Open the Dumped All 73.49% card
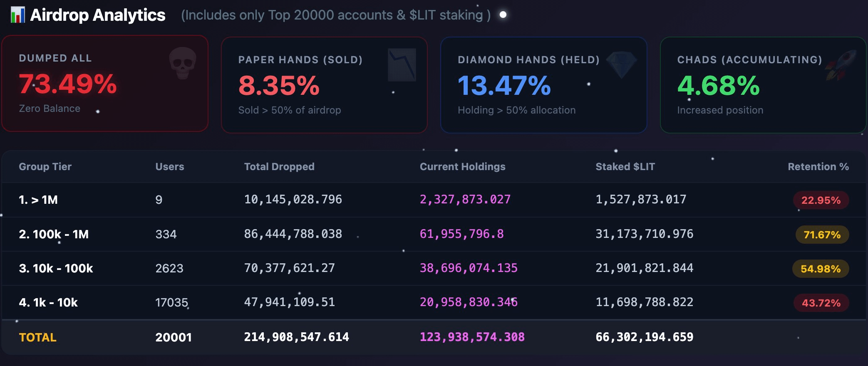Image resolution: width=868 pixels, height=366 pixels. [x=105, y=84]
